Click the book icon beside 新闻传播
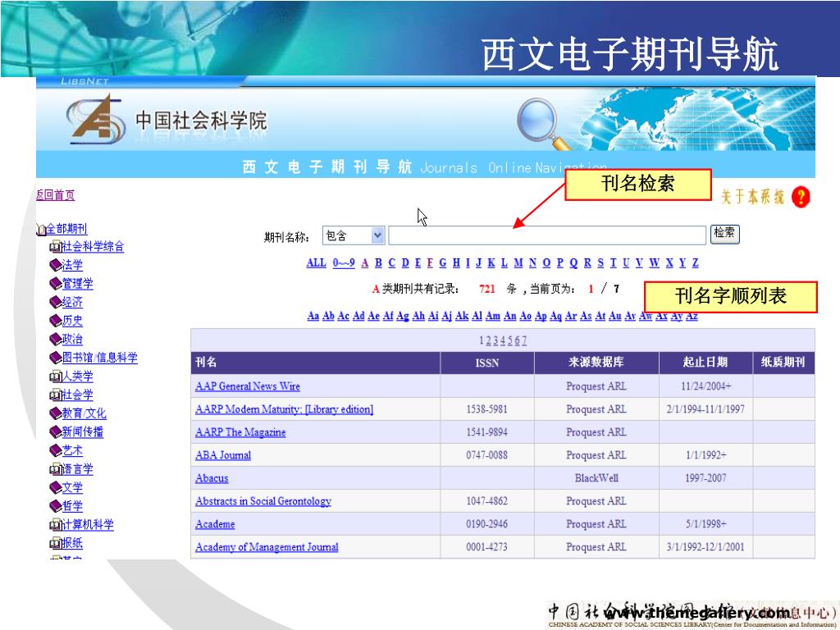The height and width of the screenshot is (630, 840). coord(55,431)
